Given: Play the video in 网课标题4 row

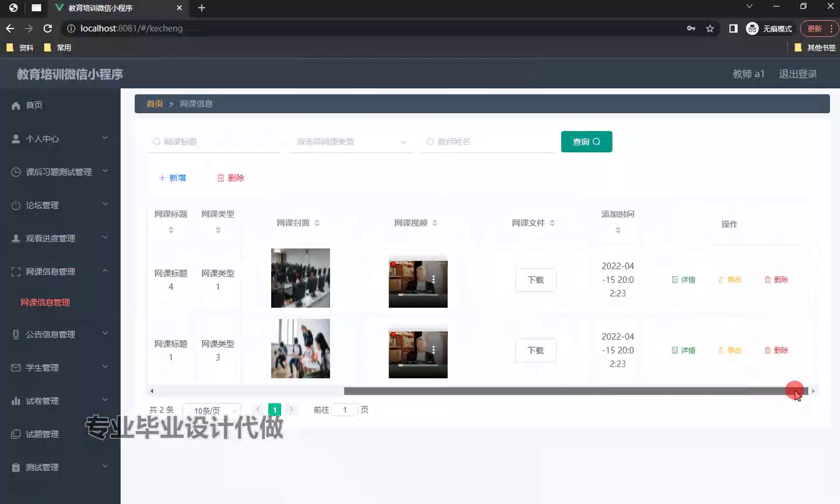Looking at the screenshot, I should click(x=418, y=284).
